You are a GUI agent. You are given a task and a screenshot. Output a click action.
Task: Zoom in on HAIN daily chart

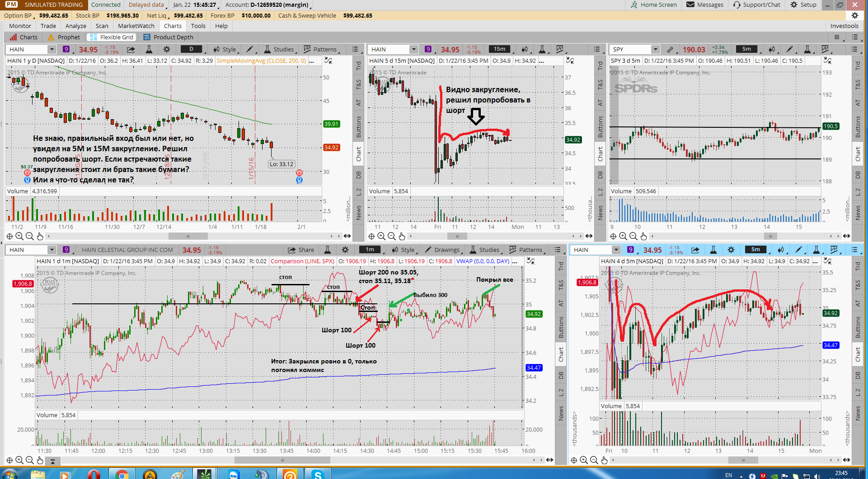pyautogui.click(x=19, y=236)
